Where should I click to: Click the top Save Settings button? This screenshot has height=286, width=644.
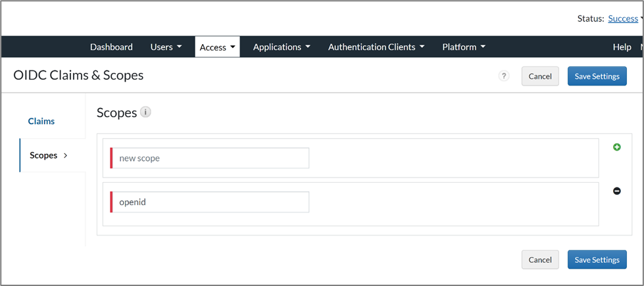tap(597, 76)
